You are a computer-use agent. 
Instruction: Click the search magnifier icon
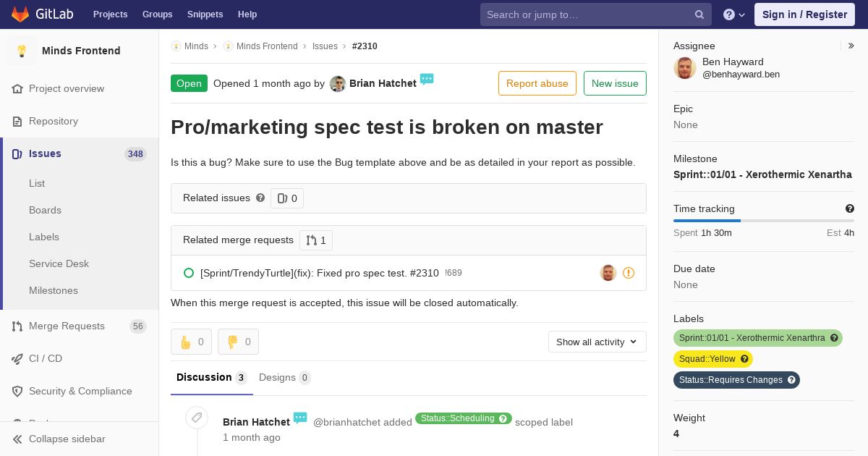point(699,14)
